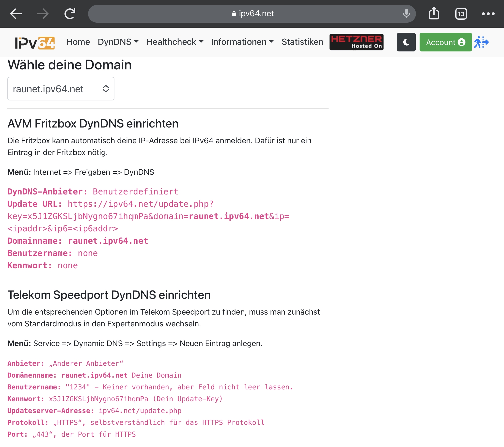Open browser three-dots more menu
This screenshot has width=504, height=447.
point(488,14)
